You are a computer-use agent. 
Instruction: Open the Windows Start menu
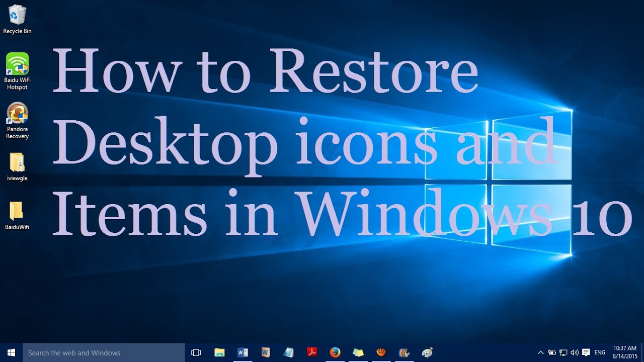click(x=11, y=352)
